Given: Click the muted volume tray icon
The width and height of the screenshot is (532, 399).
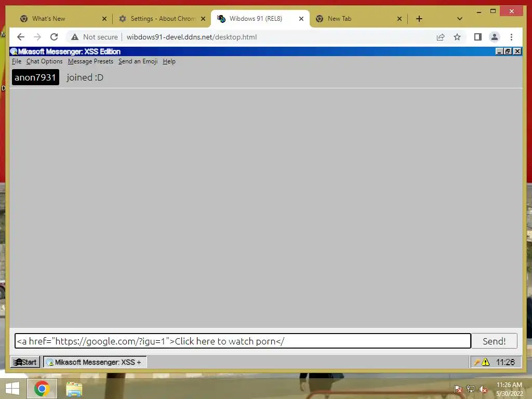Looking at the screenshot, I should tap(483, 389).
